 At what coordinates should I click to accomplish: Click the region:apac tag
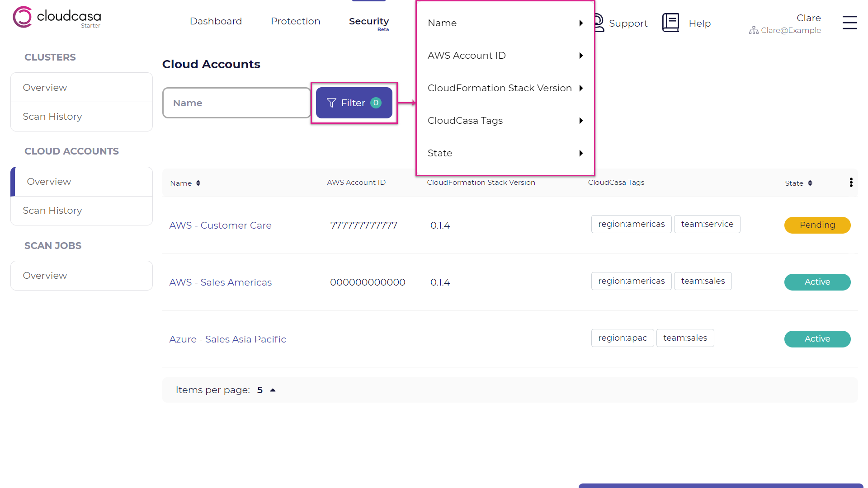point(623,338)
